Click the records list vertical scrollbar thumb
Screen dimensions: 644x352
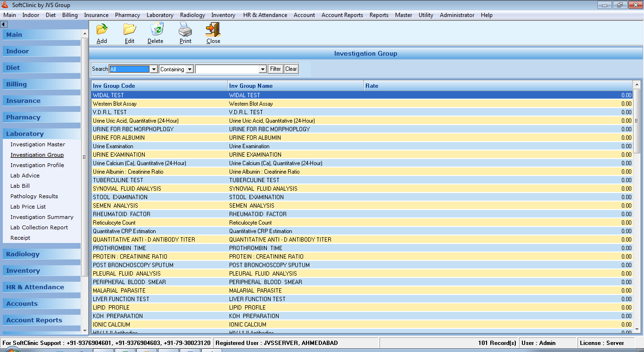pyautogui.click(x=637, y=124)
